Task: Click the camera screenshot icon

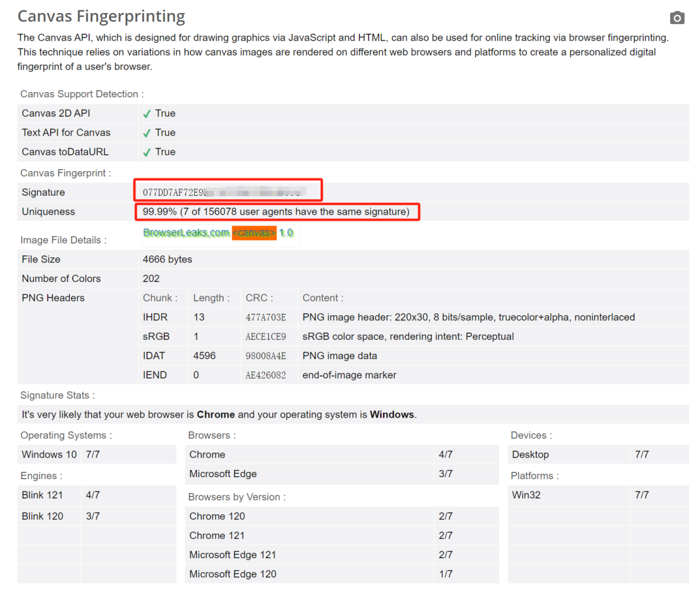Action: pos(677,18)
